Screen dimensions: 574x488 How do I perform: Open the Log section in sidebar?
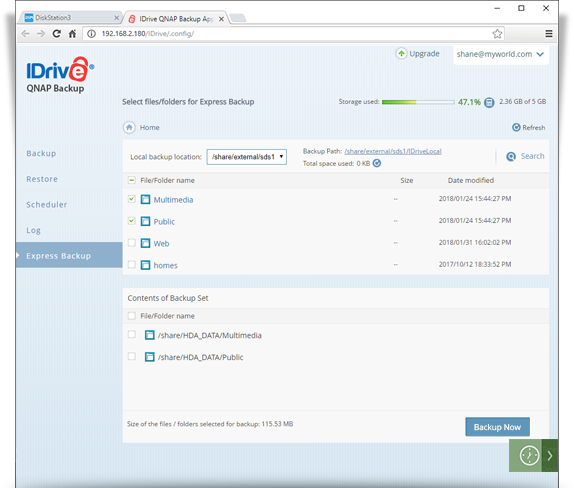click(33, 230)
